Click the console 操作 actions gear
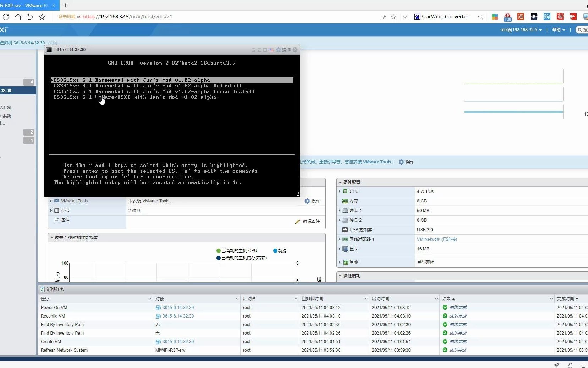The width and height of the screenshot is (588, 368). (283, 50)
